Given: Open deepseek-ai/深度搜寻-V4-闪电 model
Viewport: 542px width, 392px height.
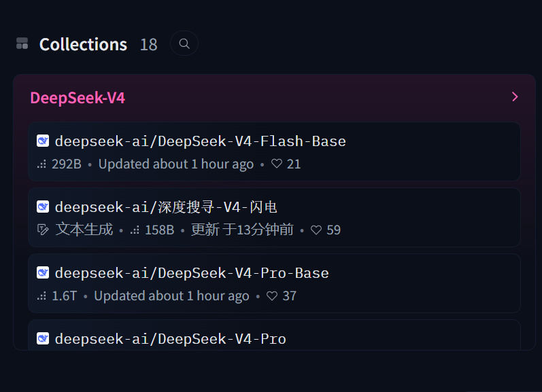Looking at the screenshot, I should tap(166, 207).
